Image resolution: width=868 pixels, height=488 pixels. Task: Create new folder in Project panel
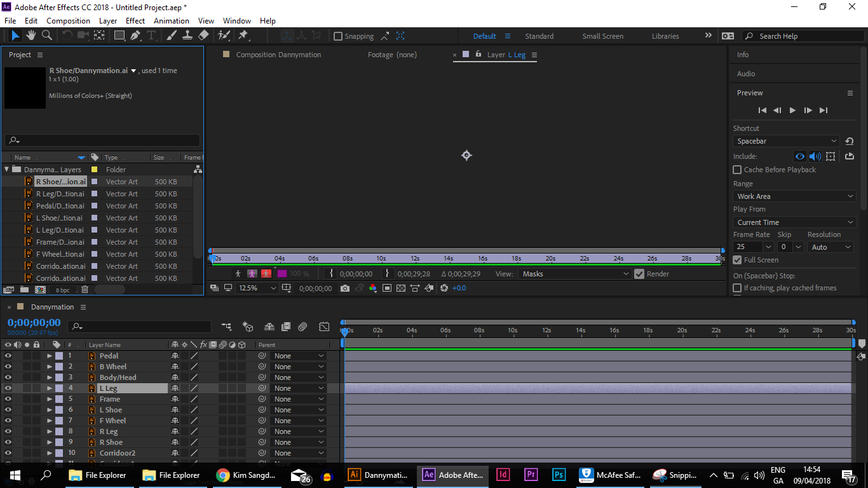tap(24, 289)
